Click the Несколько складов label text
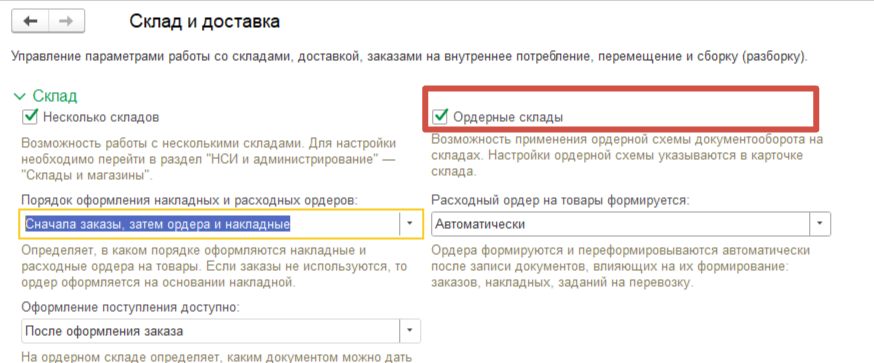Screen dimensions: 874x363 (x=101, y=117)
